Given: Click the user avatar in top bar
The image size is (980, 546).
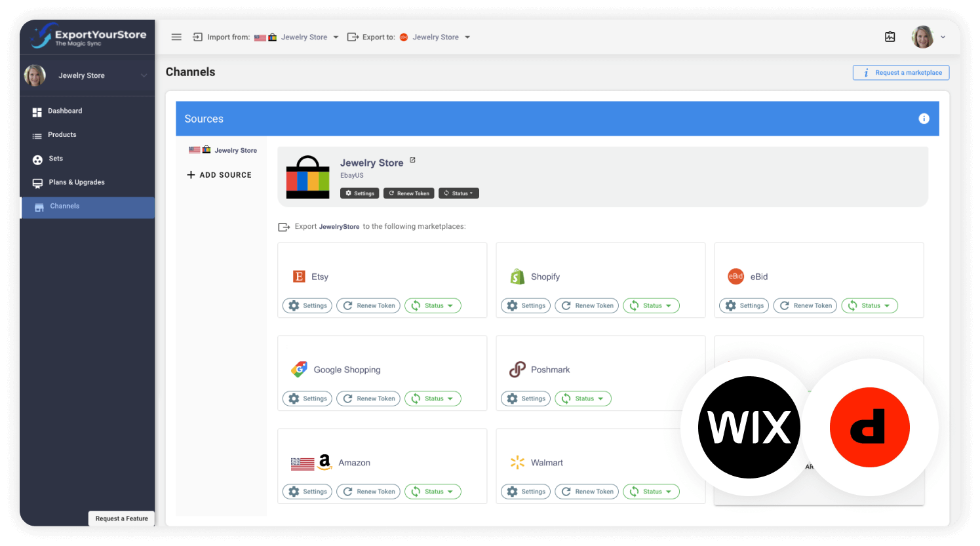Looking at the screenshot, I should pos(922,37).
